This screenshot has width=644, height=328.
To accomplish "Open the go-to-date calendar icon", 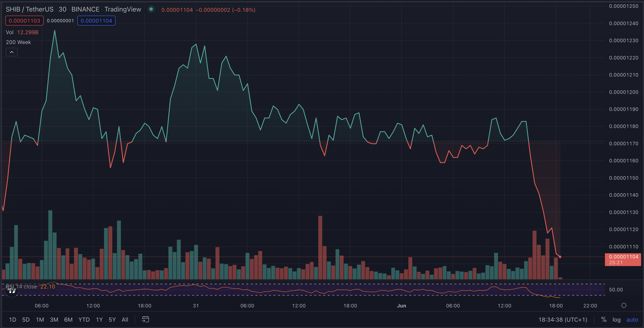I will [x=146, y=320].
